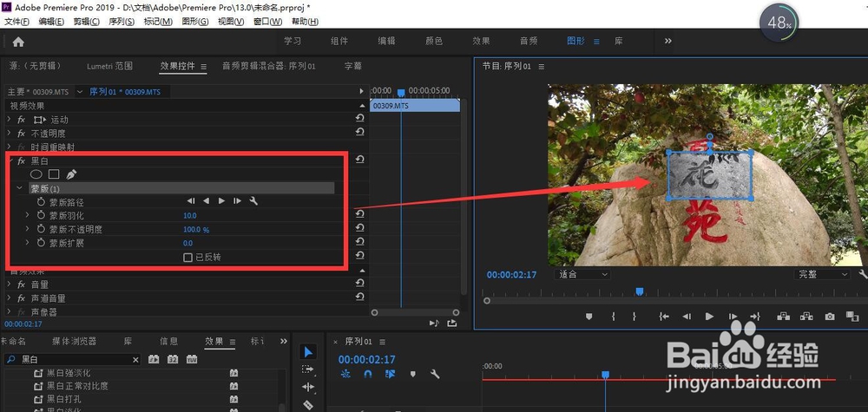The height and width of the screenshot is (412, 868).
Task: Click the program monitor playhead marker
Action: [x=640, y=291]
